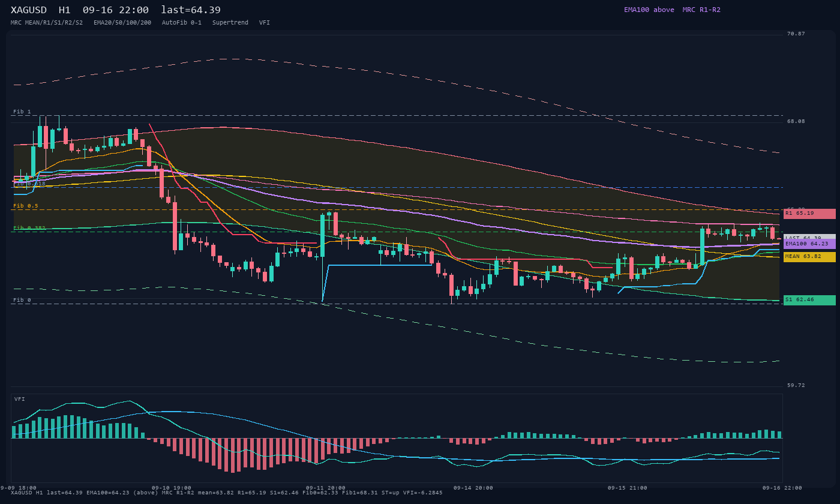The image size is (840, 504).
Task: Click the 09-10 19:00 time axis label
Action: 172,488
